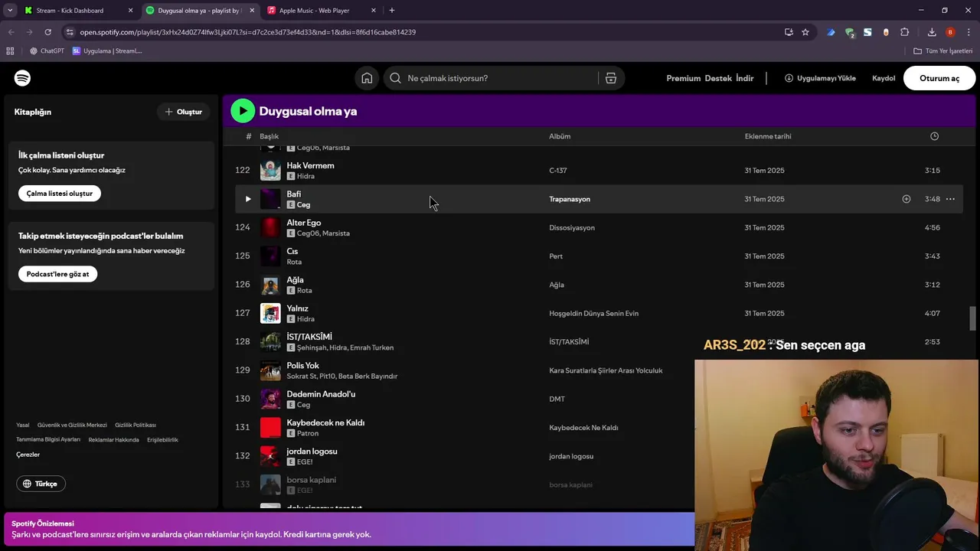Open the Chrome profile avatar
This screenshot has height=551, width=980.
tap(950, 32)
